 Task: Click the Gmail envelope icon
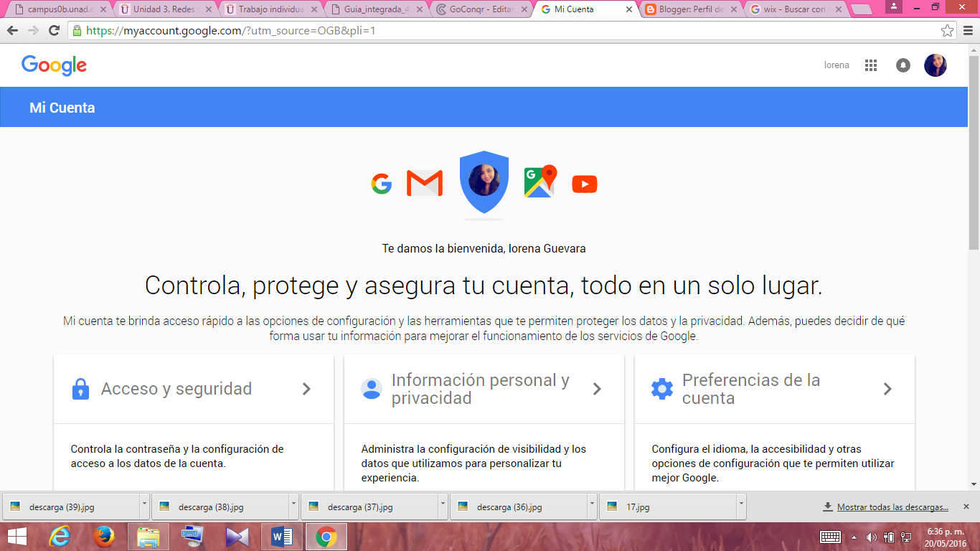425,184
